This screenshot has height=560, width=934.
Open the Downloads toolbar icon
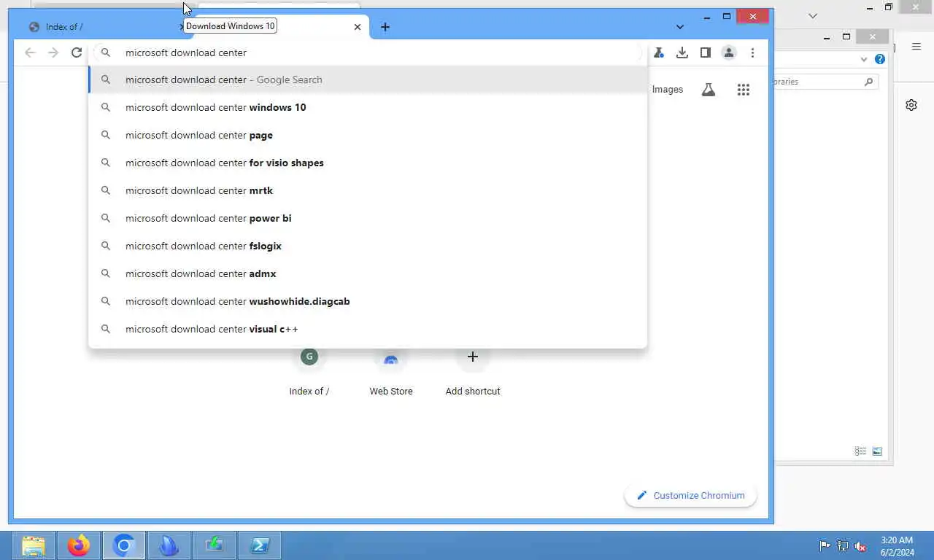(682, 52)
